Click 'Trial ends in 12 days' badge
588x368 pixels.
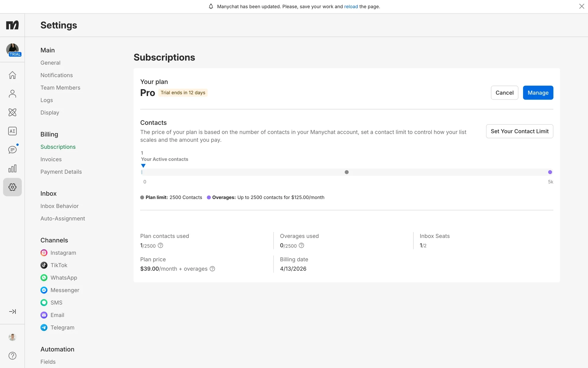pyautogui.click(x=183, y=93)
